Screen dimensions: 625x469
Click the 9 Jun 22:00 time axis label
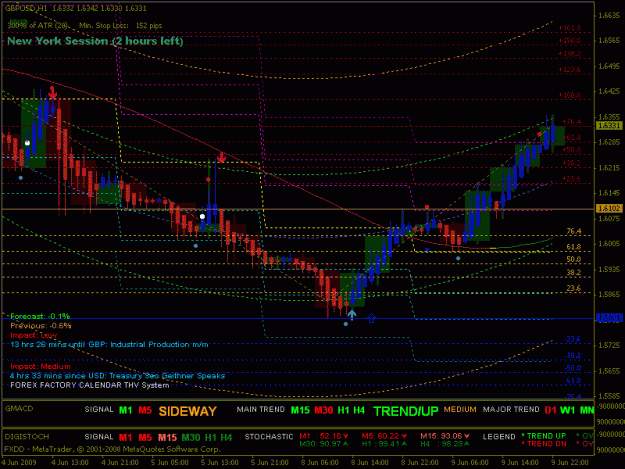point(570,462)
